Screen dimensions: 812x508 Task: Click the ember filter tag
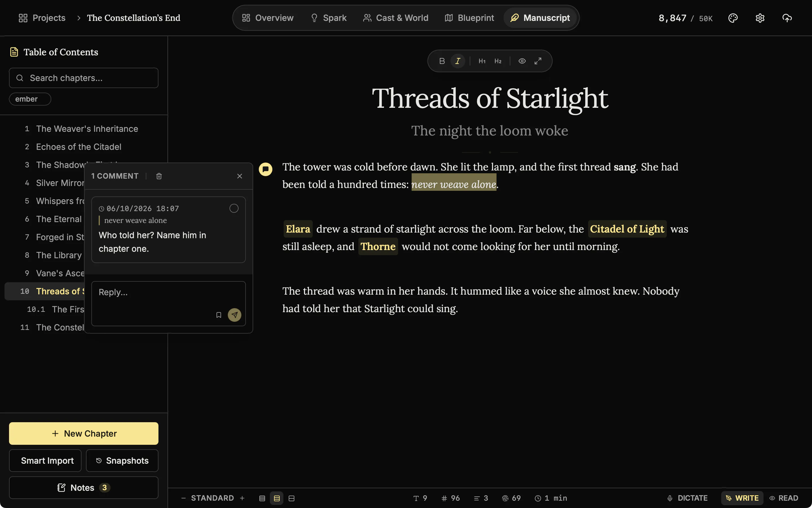coord(30,99)
